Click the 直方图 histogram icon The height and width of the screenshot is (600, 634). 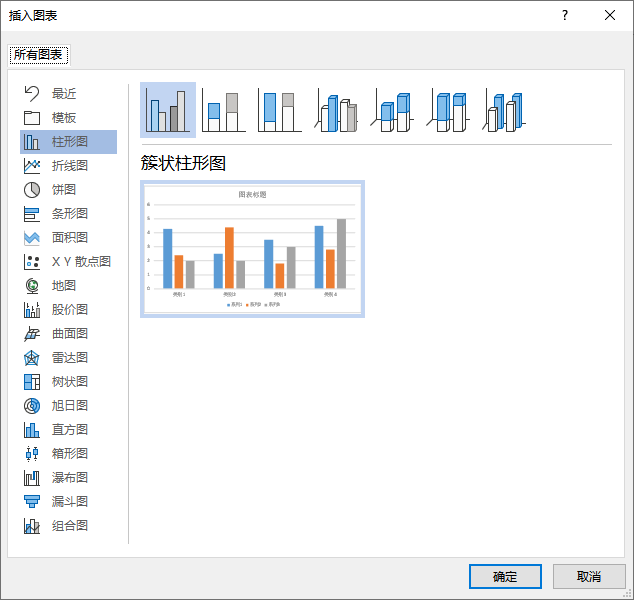point(32,430)
